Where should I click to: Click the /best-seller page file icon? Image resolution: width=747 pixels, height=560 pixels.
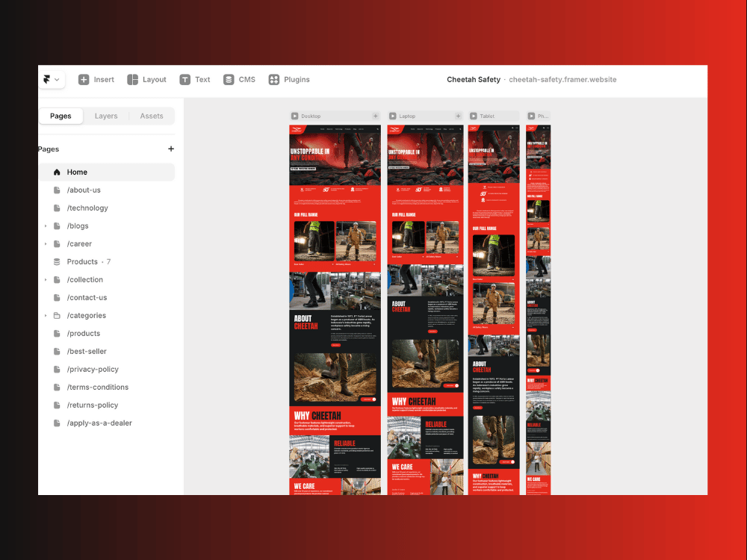pos(57,352)
